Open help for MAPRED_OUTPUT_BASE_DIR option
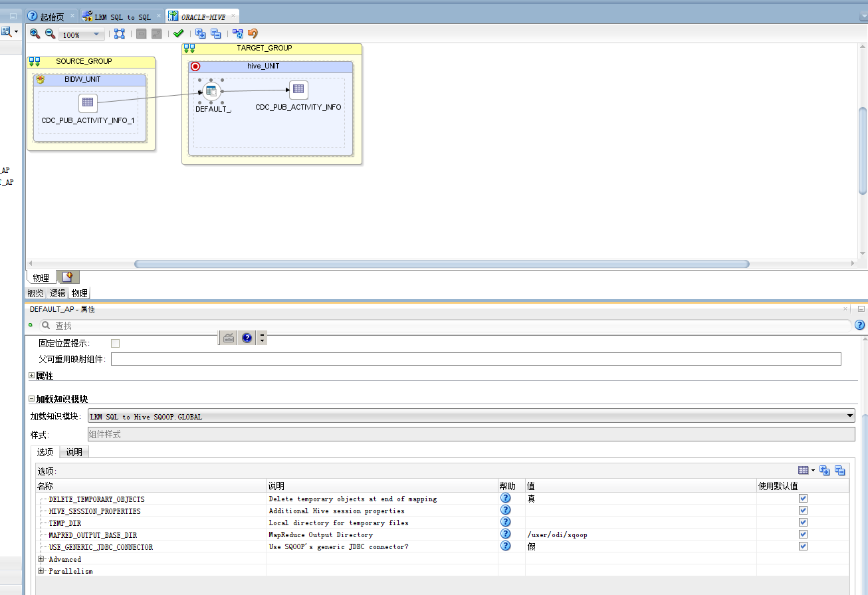The image size is (868, 595). [x=506, y=534]
